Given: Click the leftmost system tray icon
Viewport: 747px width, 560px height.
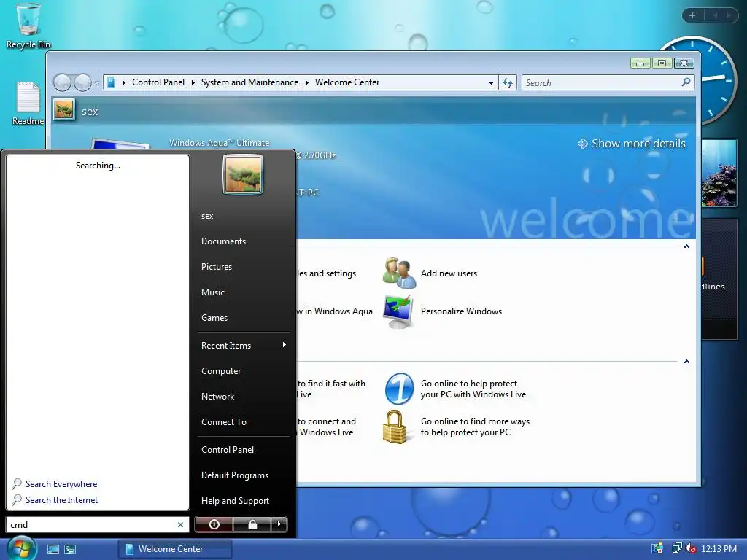Looking at the screenshot, I should pos(657,548).
